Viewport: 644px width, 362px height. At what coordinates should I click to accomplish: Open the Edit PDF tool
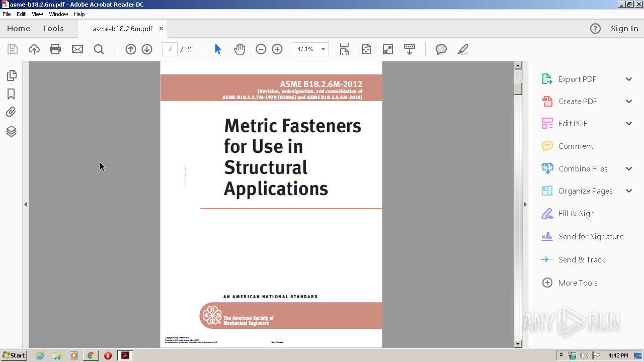pyautogui.click(x=565, y=123)
